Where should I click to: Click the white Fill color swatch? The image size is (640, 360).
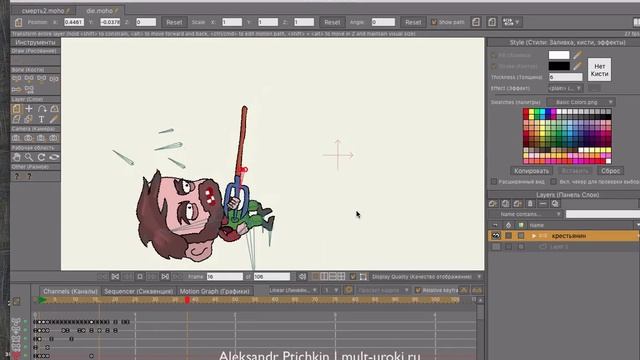click(x=559, y=55)
